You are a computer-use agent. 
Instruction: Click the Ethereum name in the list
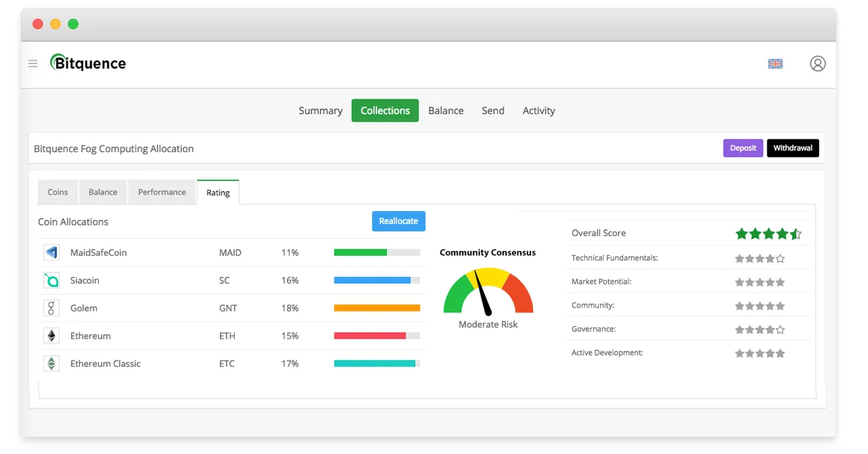(90, 336)
